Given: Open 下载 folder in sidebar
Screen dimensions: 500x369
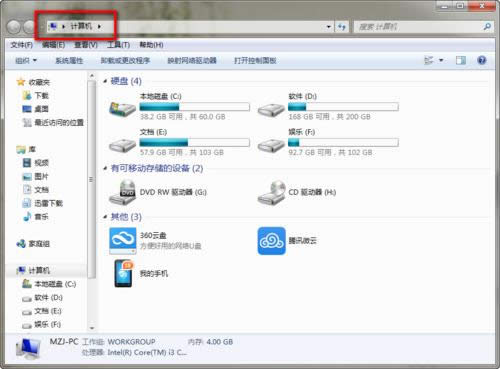Looking at the screenshot, I should pyautogui.click(x=35, y=96).
